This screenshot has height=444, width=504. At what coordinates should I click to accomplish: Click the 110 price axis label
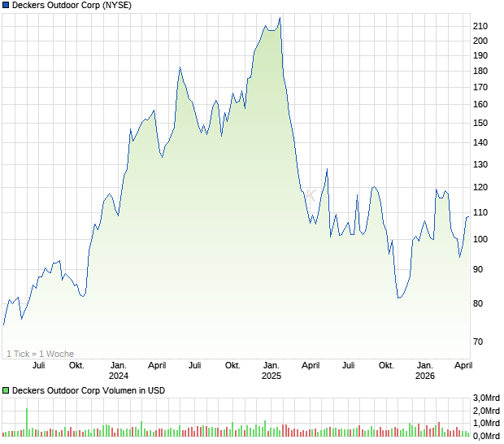coord(480,212)
